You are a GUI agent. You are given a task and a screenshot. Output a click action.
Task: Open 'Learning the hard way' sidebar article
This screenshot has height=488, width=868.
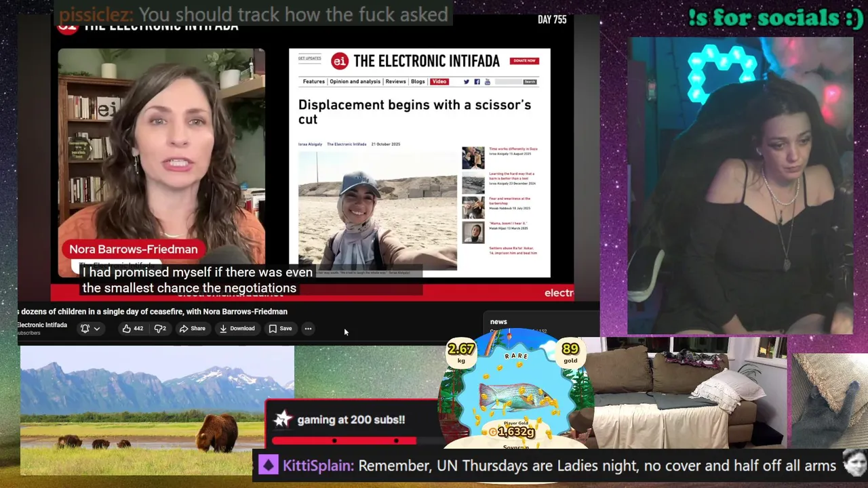pyautogui.click(x=512, y=178)
